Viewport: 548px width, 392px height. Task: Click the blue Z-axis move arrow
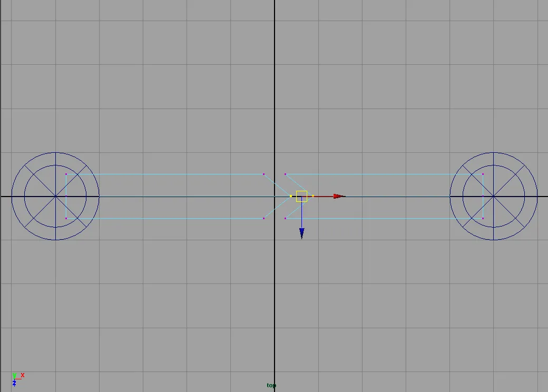[x=301, y=233]
